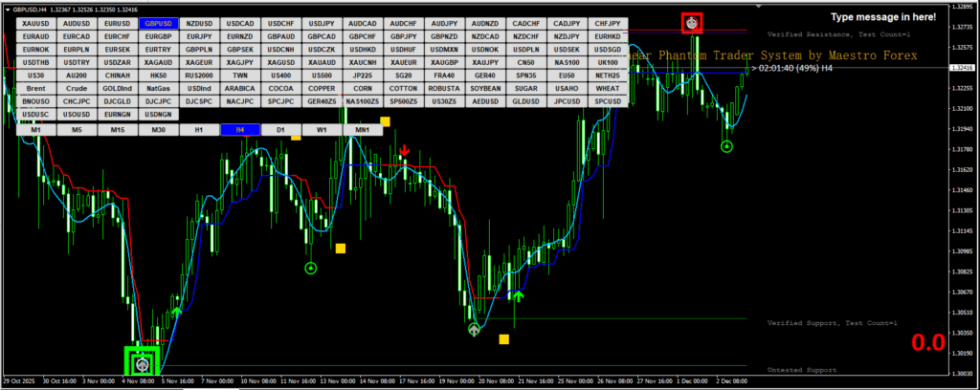Load the XAUUSD symbol
This screenshot has height=390, width=980.
point(35,23)
